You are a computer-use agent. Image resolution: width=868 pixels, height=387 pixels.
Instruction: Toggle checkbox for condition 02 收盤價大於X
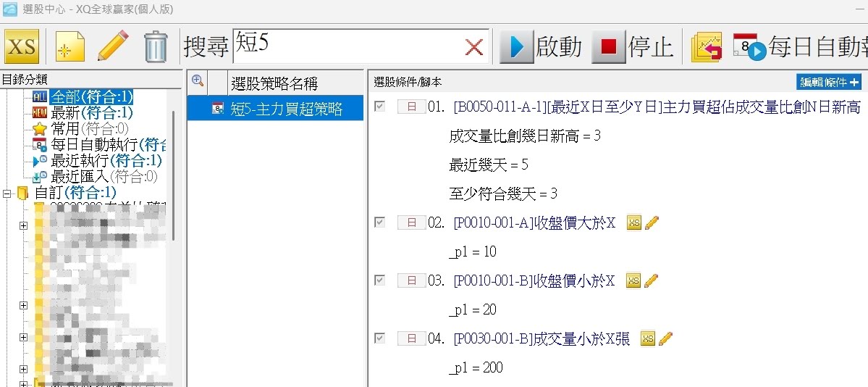(379, 222)
